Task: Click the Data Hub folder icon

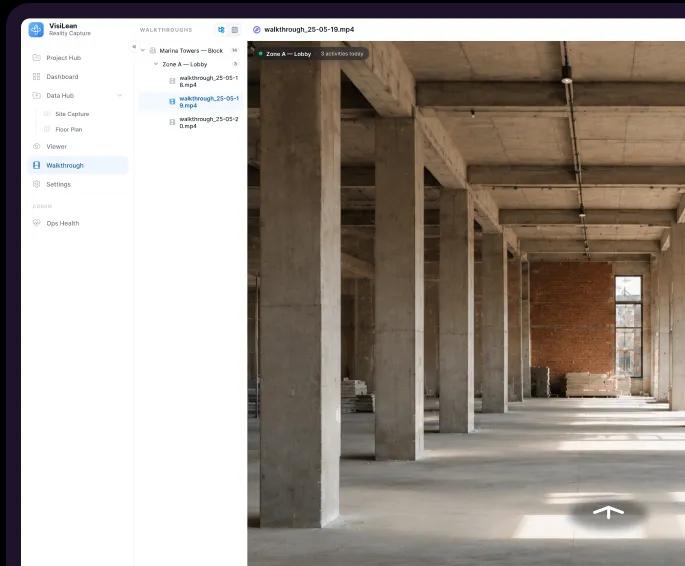Action: point(37,95)
